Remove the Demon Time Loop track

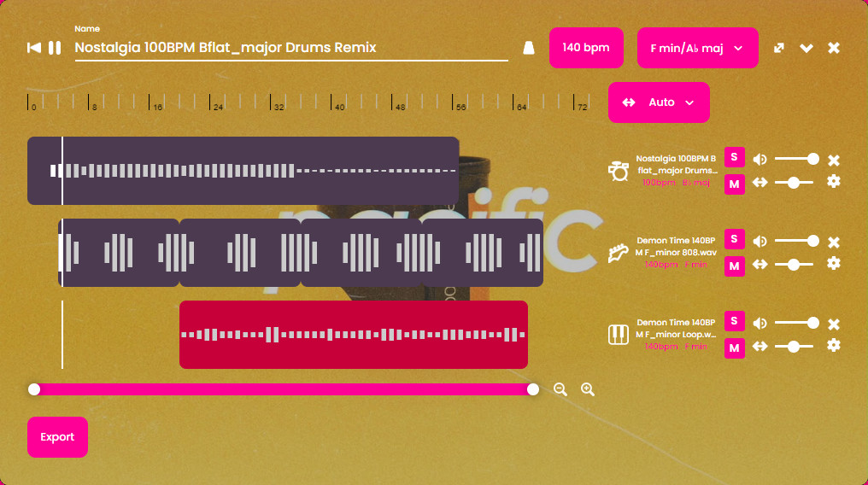tap(834, 324)
